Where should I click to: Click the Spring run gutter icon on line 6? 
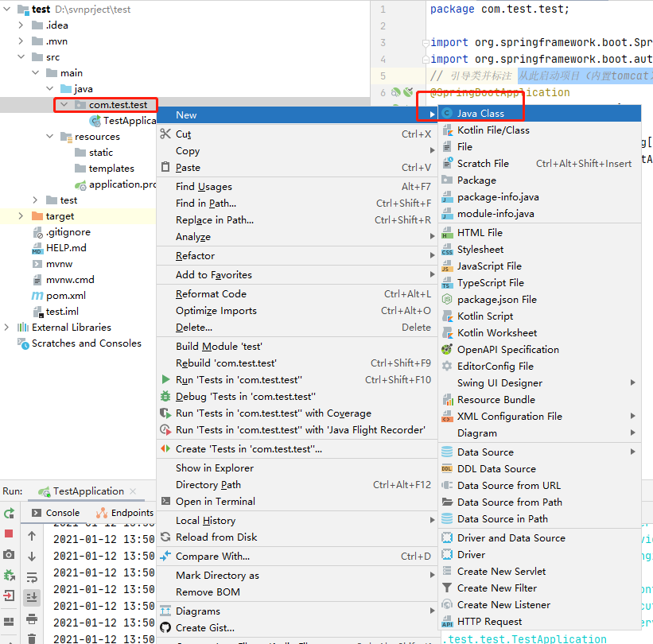click(x=396, y=92)
